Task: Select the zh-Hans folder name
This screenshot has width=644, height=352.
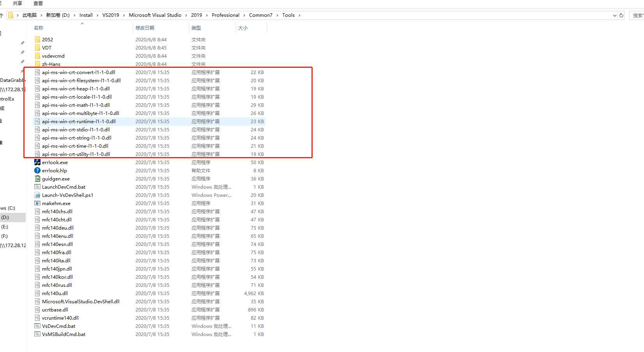Action: click(x=51, y=64)
